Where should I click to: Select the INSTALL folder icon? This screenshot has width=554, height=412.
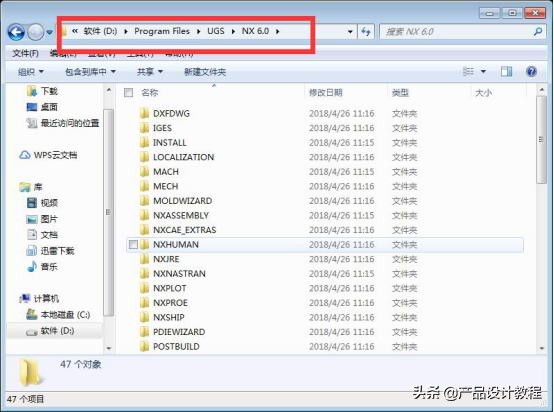coord(144,142)
